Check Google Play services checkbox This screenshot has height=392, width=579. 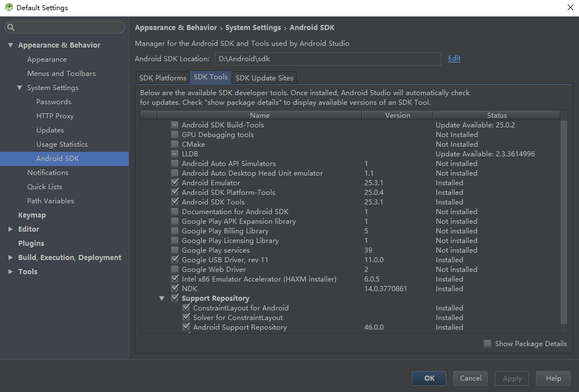point(175,250)
